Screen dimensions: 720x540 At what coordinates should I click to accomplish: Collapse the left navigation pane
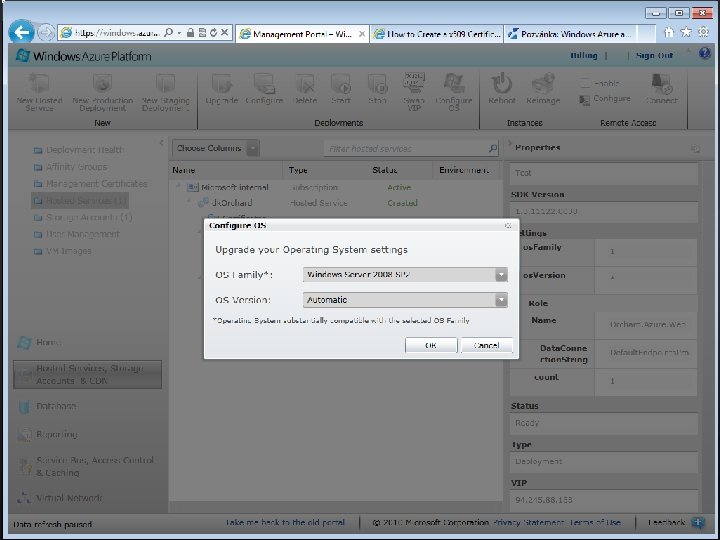(x=161, y=143)
